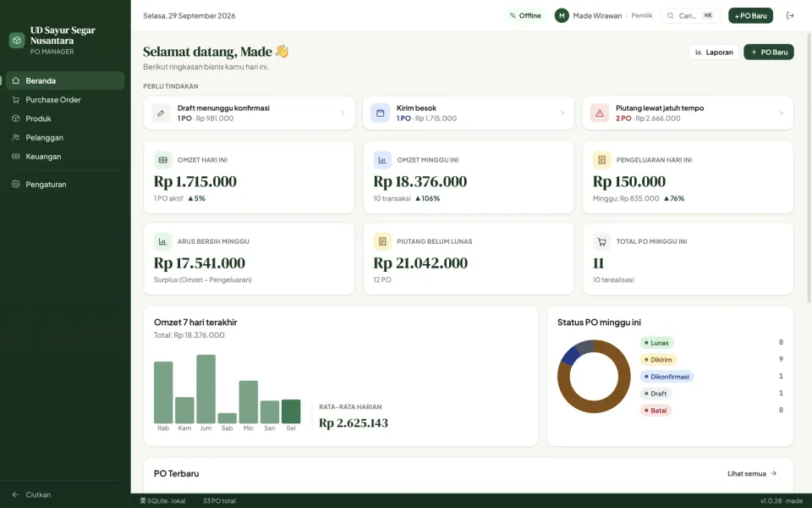Open Piutang lewat jatuh tempo chevron
812x508 pixels.
pyautogui.click(x=782, y=113)
